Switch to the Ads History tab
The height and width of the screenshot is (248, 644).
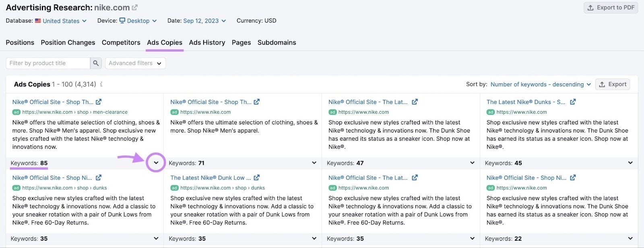pos(207,43)
